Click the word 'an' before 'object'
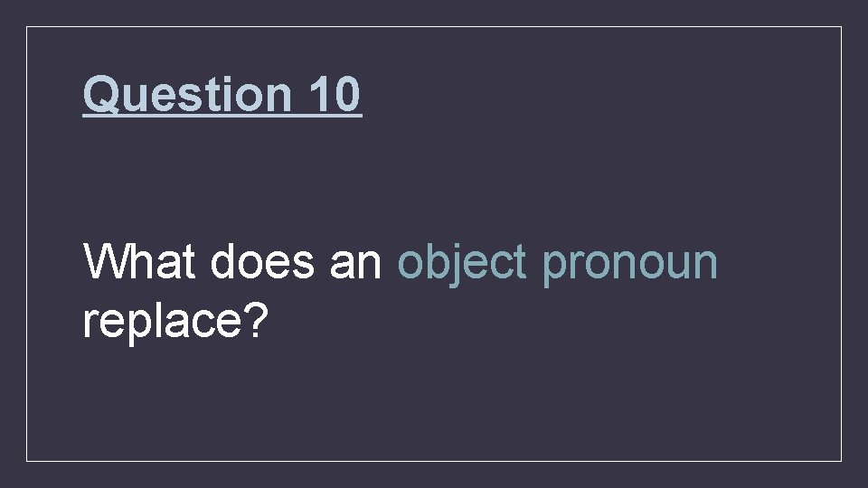The image size is (868, 488). [x=355, y=263]
